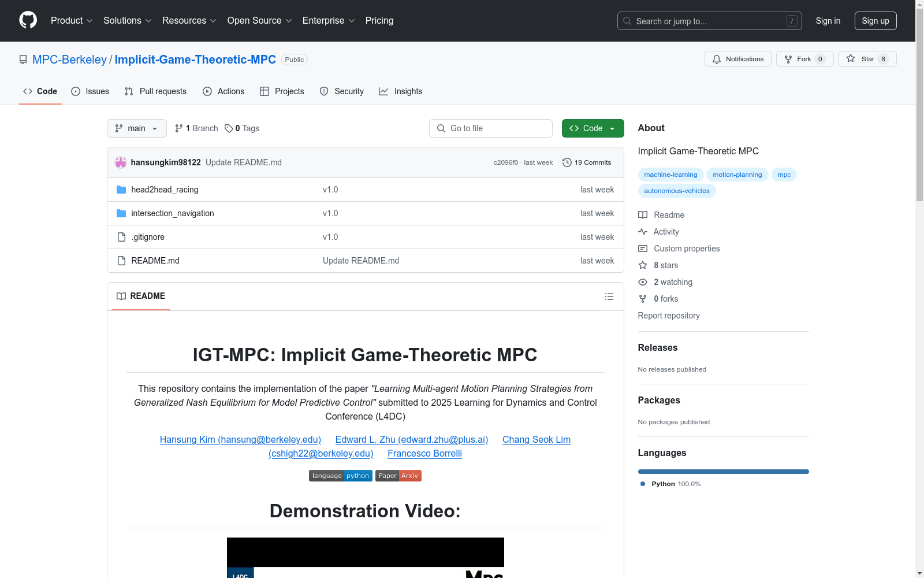Screen dimensions: 924x578
Task: Open the README.md file
Action: pyautogui.click(x=155, y=261)
